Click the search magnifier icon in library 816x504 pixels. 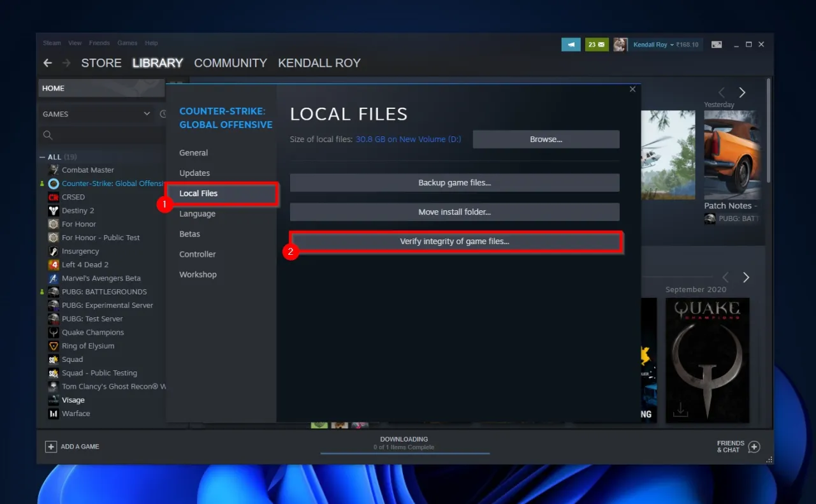pos(48,135)
